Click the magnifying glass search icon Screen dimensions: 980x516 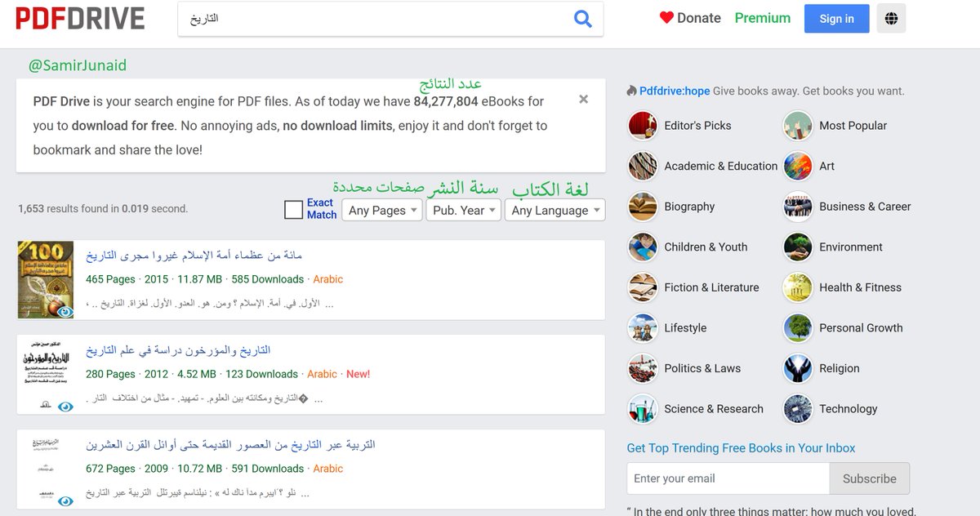[582, 19]
